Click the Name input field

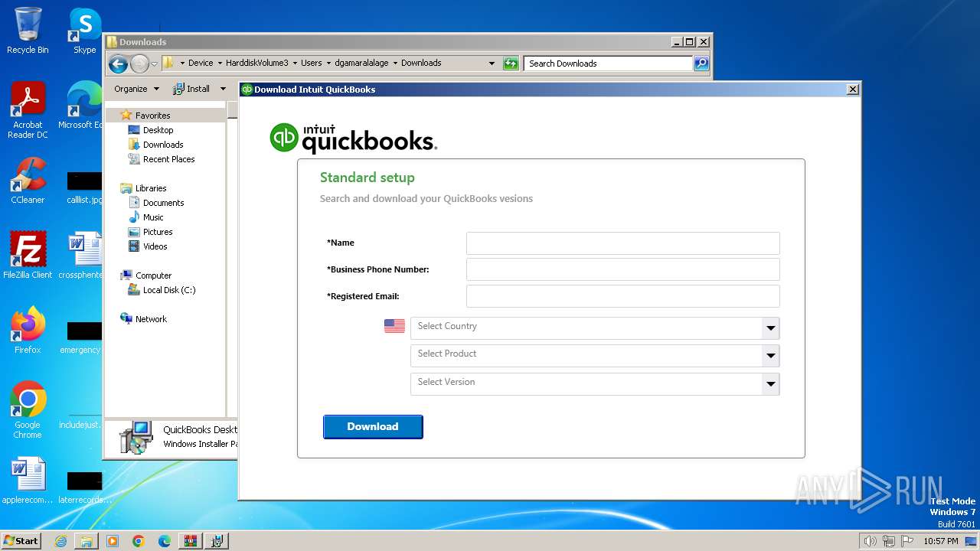[622, 243]
